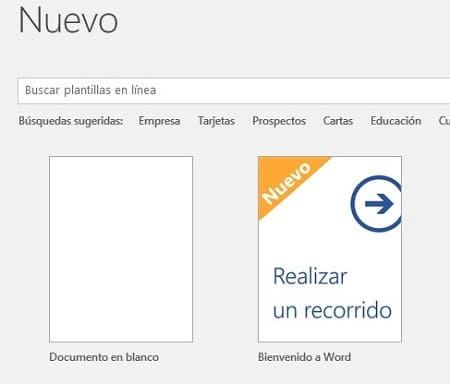This screenshot has width=450, height=384.
Task: Select the Educación suggested search
Action: (396, 121)
